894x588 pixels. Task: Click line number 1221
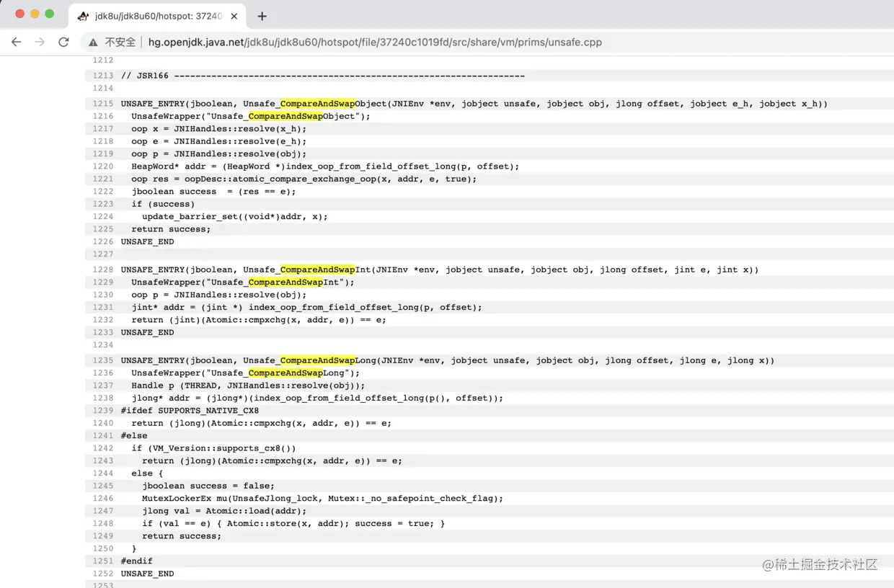click(102, 179)
